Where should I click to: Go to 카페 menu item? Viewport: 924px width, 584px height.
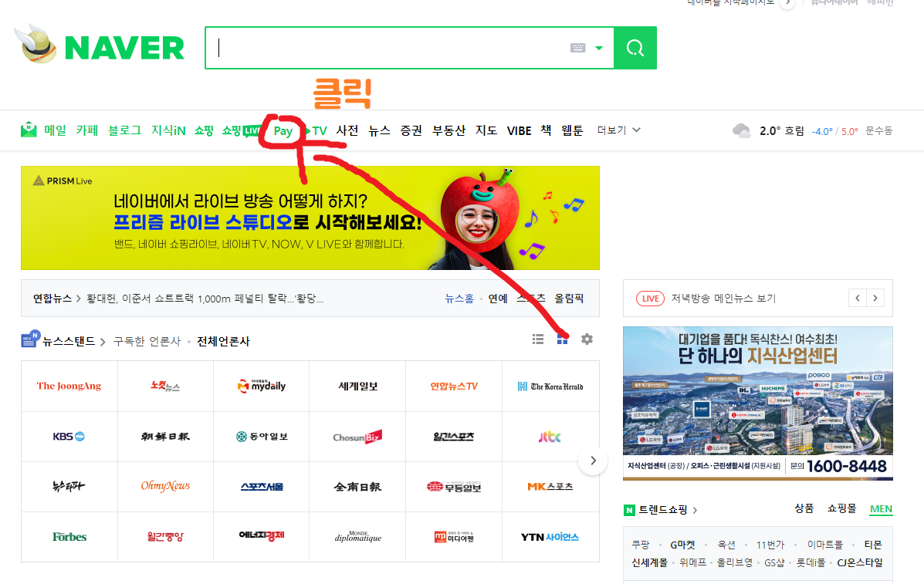[87, 130]
